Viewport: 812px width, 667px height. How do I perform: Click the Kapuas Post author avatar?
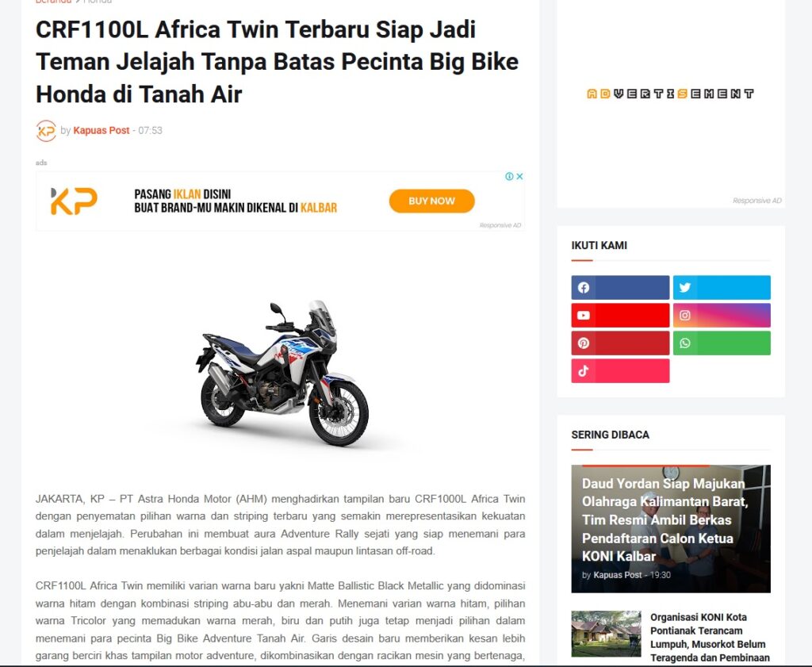pos(46,131)
